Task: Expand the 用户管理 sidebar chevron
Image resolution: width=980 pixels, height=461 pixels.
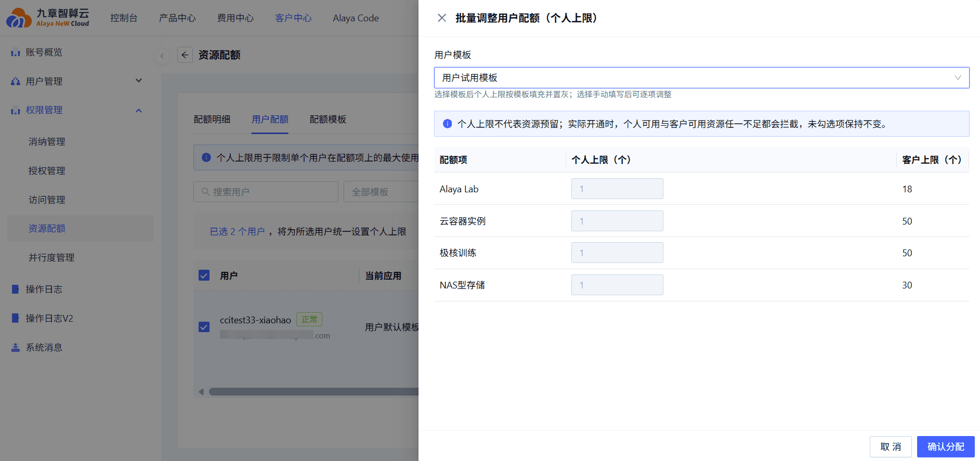Action: [139, 81]
